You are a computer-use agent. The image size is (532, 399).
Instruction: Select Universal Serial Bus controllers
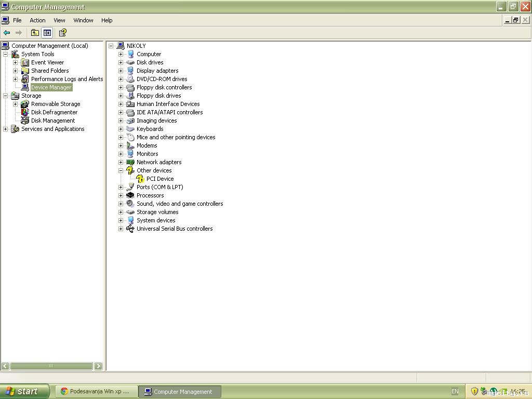[174, 229]
